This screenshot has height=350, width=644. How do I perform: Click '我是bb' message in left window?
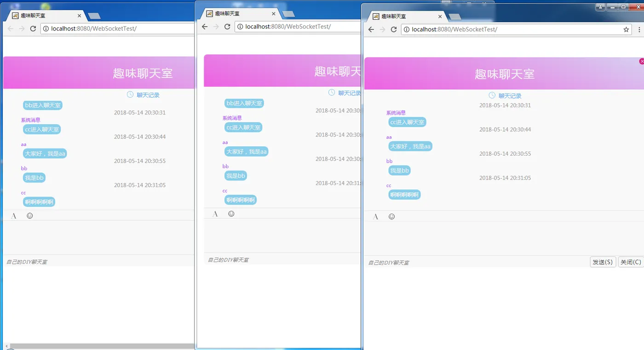click(34, 178)
